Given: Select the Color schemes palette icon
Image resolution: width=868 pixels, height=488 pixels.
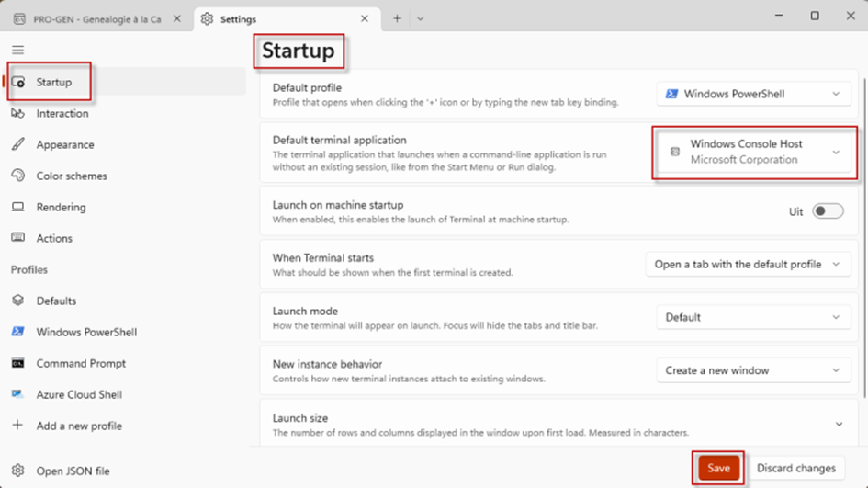Looking at the screenshot, I should click(18, 176).
